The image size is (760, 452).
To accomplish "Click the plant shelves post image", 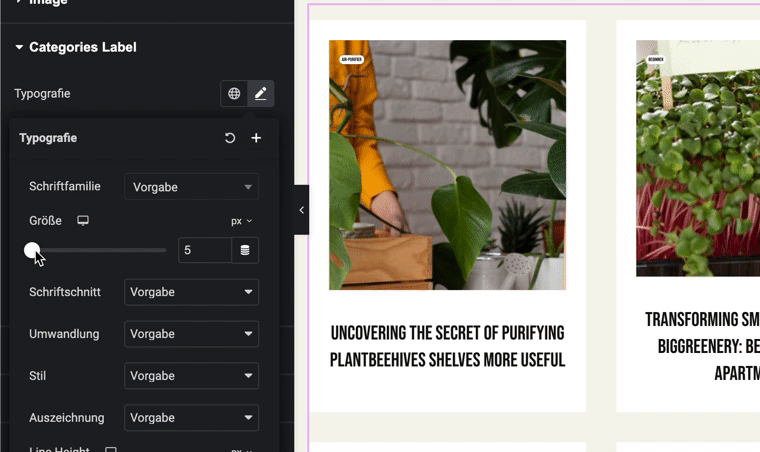I will point(447,165).
